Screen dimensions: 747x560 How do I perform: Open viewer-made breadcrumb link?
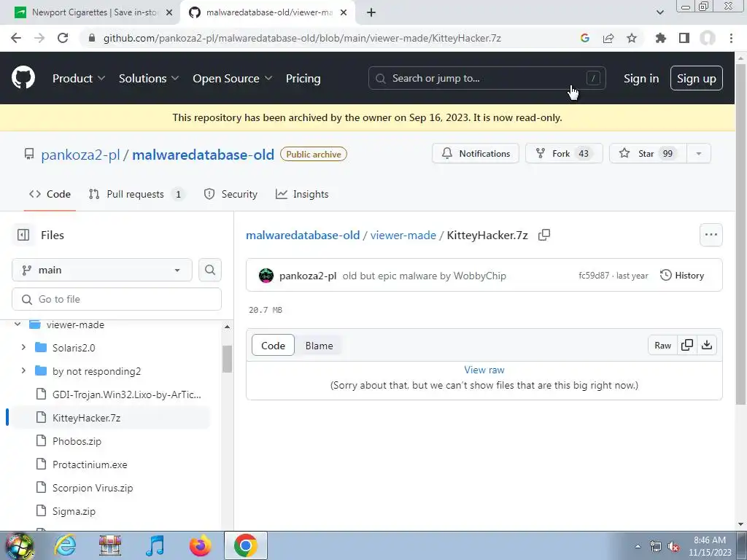[403, 236]
